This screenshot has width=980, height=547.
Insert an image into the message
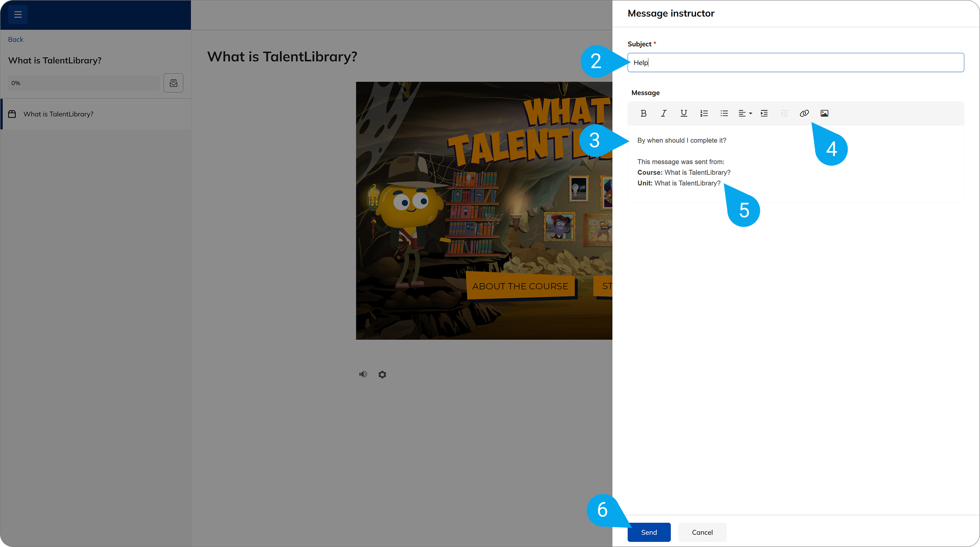pos(824,113)
